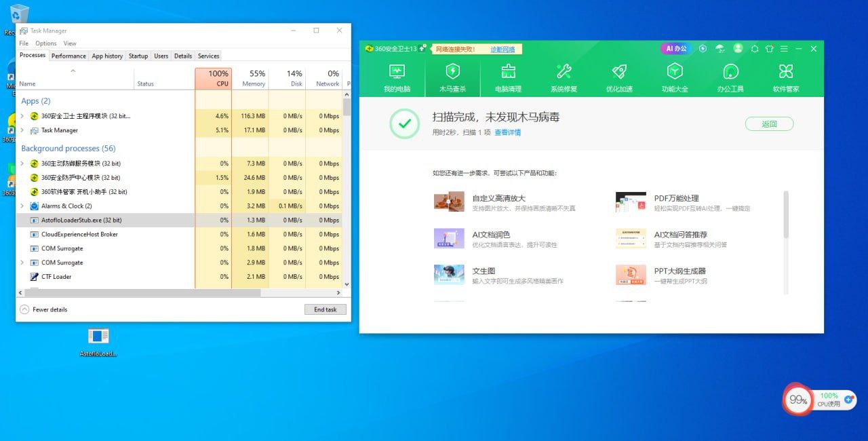This screenshot has height=441, width=868.
Task: Click the 100% CPU使用 floating indicator
Action: (x=830, y=400)
